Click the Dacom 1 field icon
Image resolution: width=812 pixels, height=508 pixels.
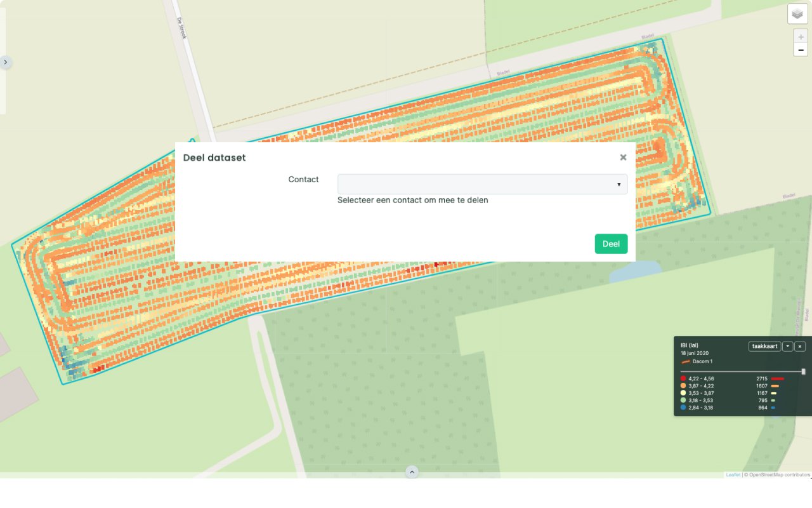[685, 361]
